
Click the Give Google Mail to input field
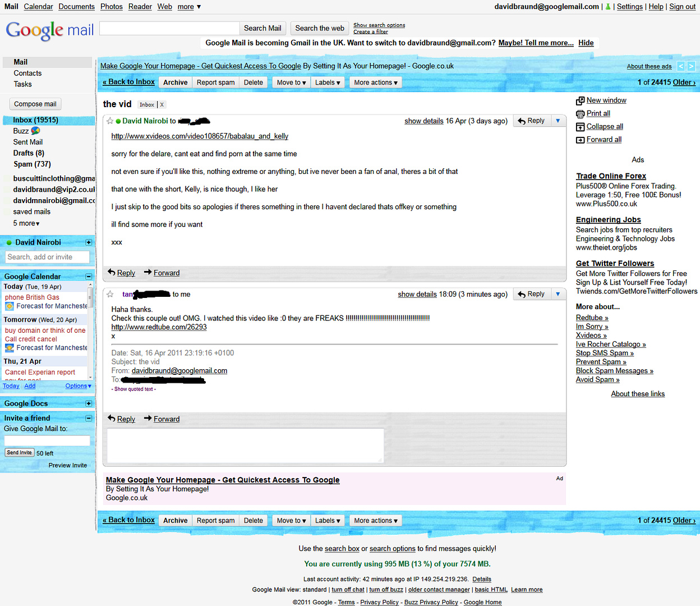(x=47, y=441)
